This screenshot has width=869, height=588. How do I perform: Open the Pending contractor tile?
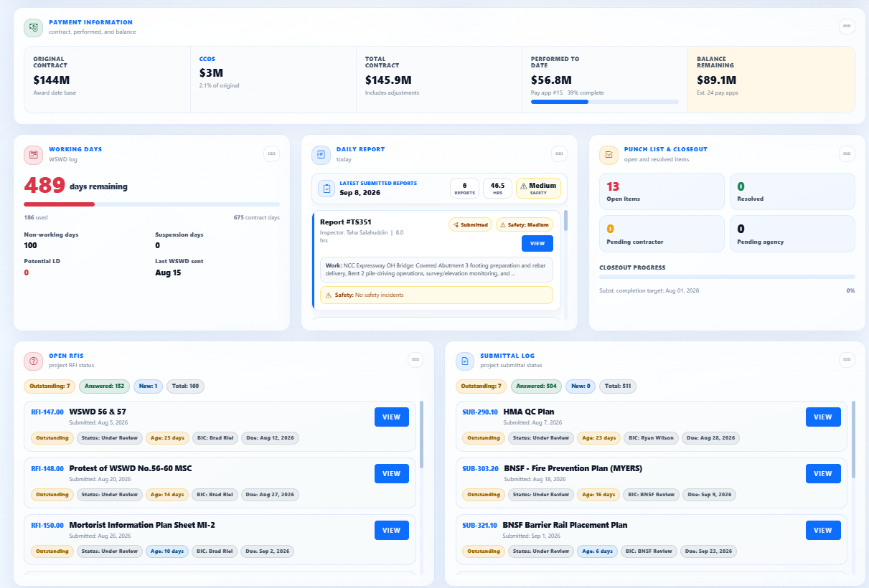[x=662, y=234]
